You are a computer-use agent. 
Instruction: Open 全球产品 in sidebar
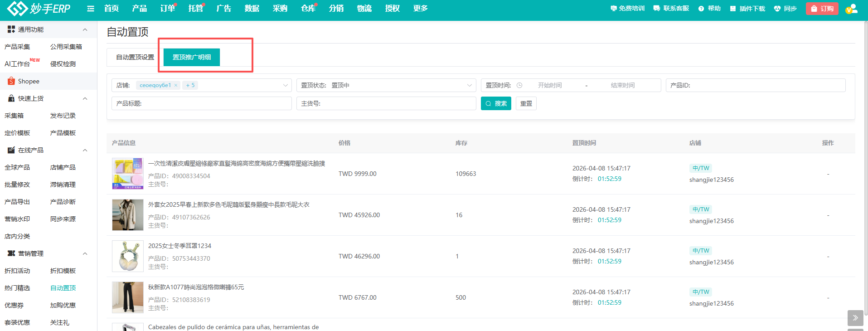pyautogui.click(x=17, y=167)
